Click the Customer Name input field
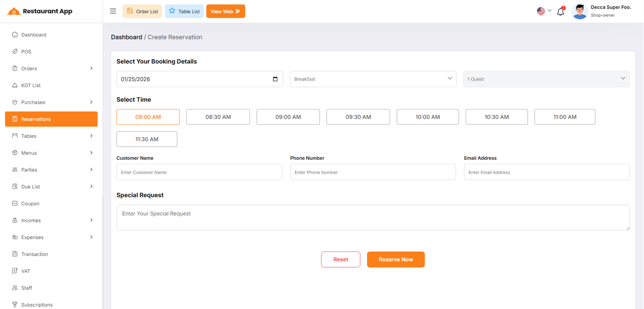 pos(199,172)
